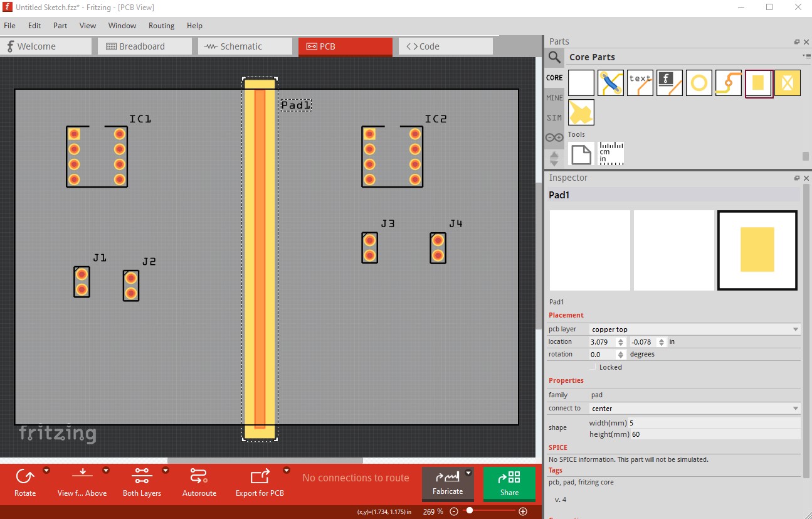
Task: Toggle Both Layers view button
Action: coord(142,482)
